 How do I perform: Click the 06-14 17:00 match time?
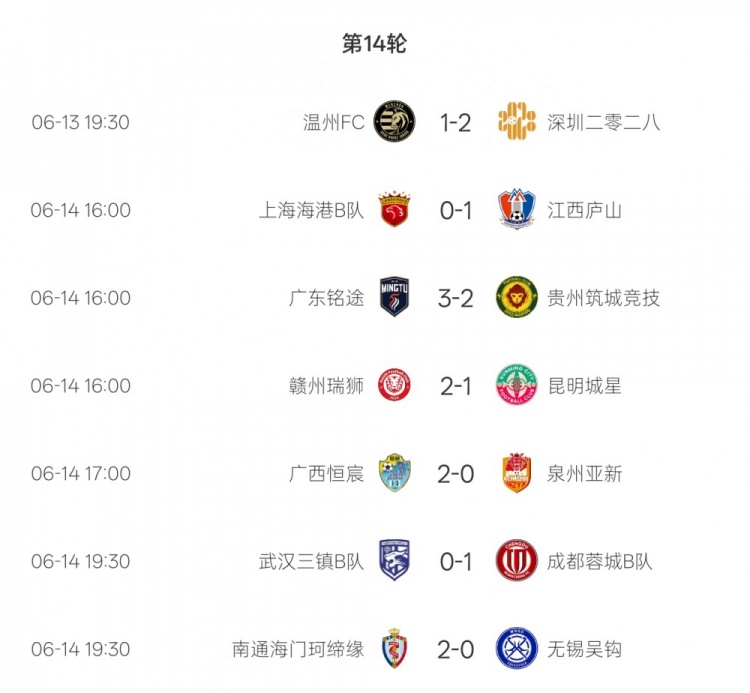click(80, 473)
